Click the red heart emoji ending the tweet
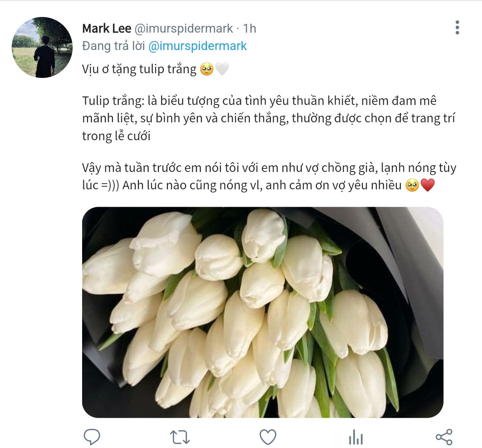The height and width of the screenshot is (448, 482). tap(428, 185)
